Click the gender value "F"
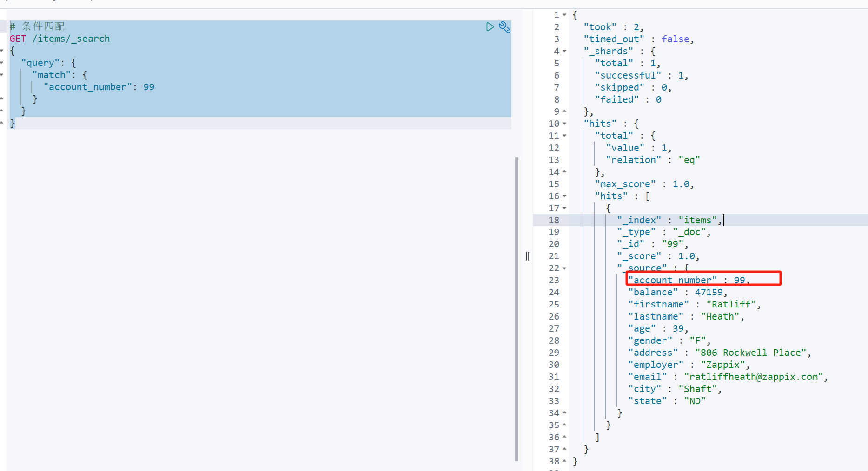The width and height of the screenshot is (868, 471). 697,340
